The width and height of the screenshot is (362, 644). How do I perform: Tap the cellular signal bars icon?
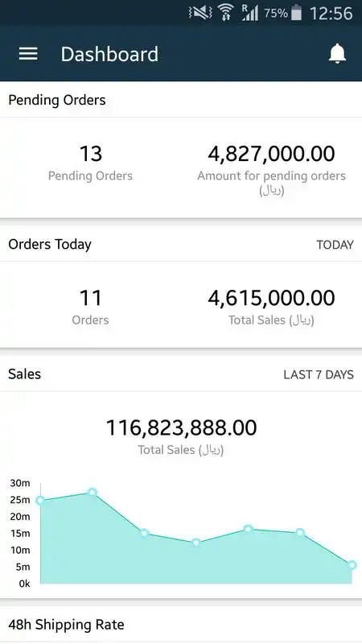(250, 13)
